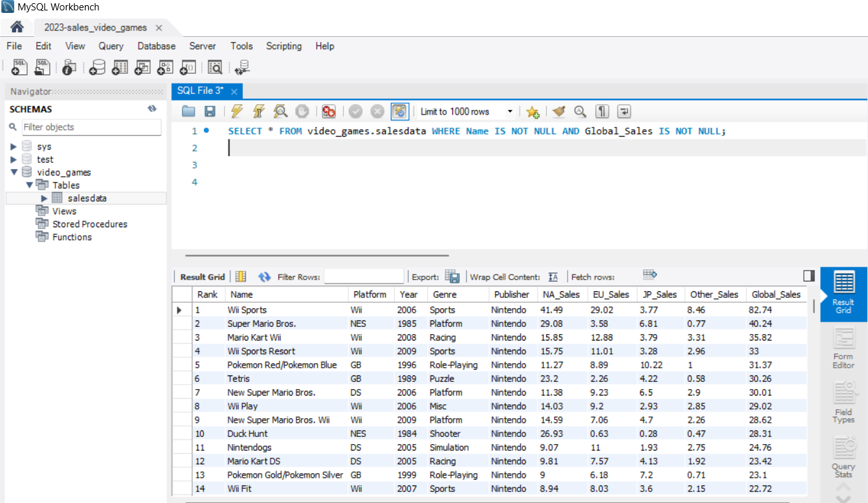
Task: Toggle wrap cell content in results
Action: pyautogui.click(x=553, y=276)
